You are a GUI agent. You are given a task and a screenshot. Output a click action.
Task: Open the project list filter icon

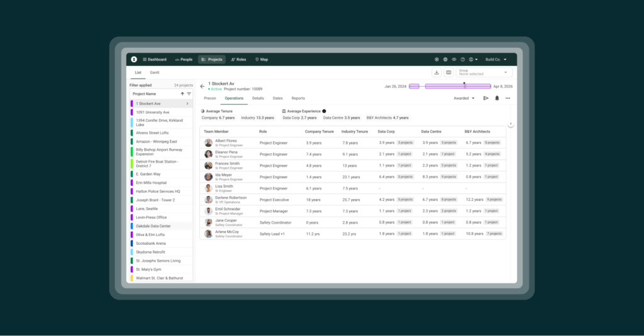[x=189, y=94]
